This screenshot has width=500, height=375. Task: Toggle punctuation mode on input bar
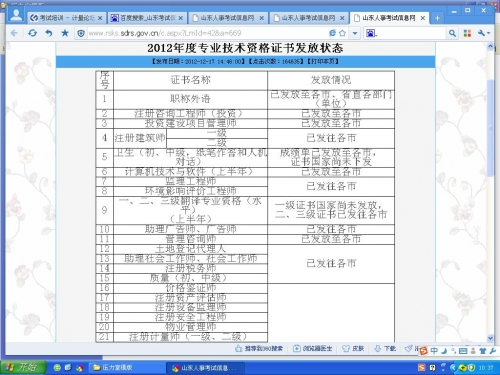click(454, 351)
